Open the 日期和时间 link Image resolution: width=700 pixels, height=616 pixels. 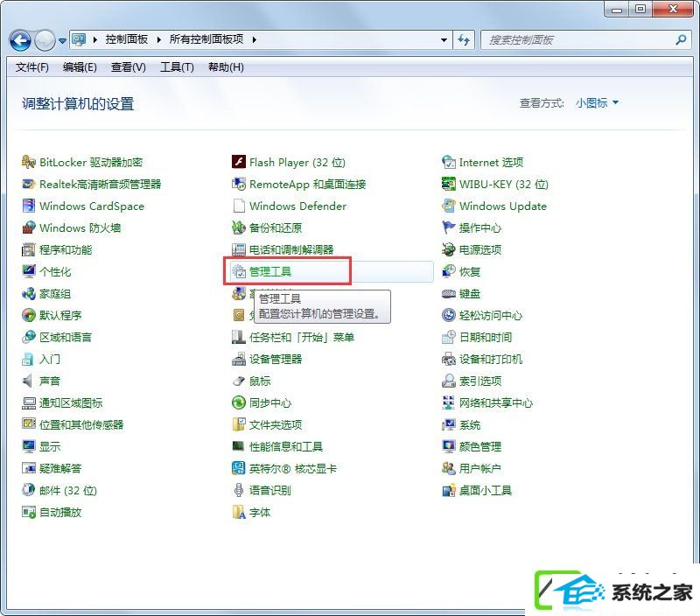click(486, 338)
